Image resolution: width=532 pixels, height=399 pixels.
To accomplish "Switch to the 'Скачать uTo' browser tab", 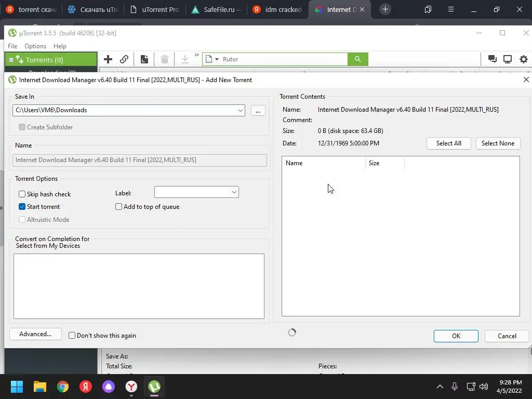I will [92, 9].
